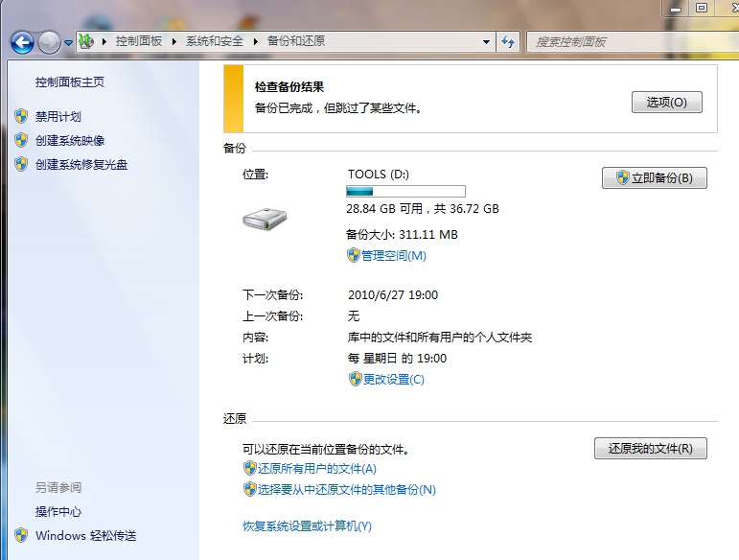739x560 pixels.
Task: Open the 更改设置(C) link
Action: pyautogui.click(x=394, y=379)
